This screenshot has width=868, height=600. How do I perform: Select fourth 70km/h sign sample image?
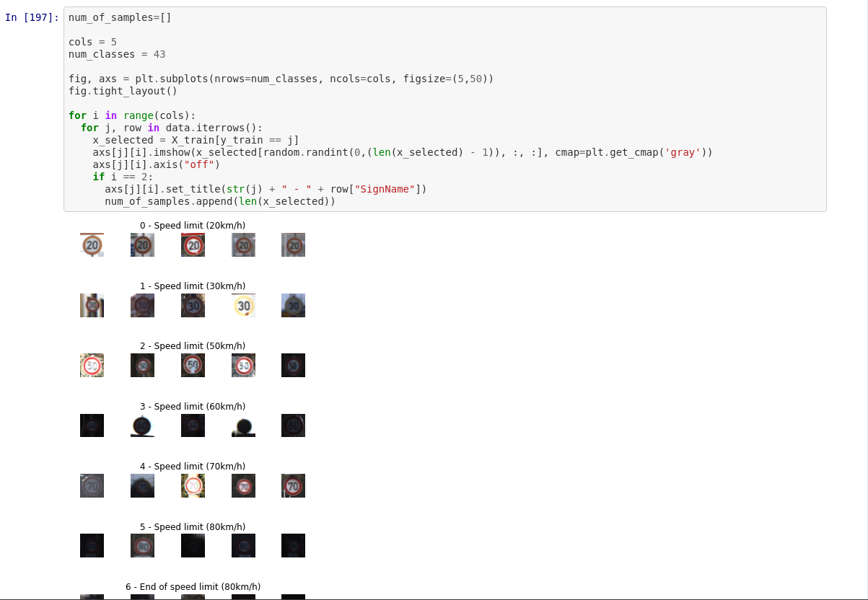click(x=243, y=486)
